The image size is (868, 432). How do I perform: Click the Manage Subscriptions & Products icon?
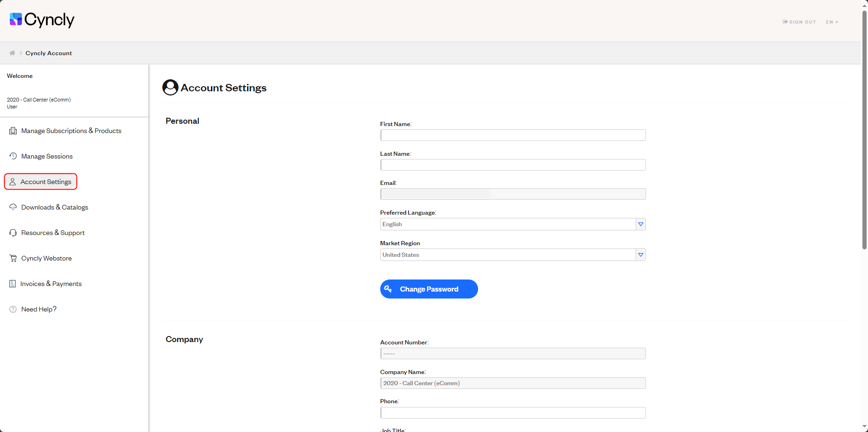click(13, 131)
